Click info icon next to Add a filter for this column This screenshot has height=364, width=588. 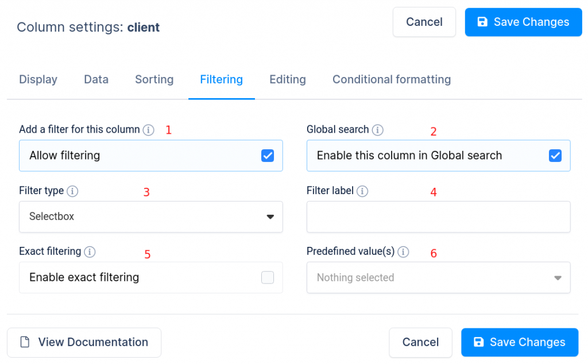(149, 130)
